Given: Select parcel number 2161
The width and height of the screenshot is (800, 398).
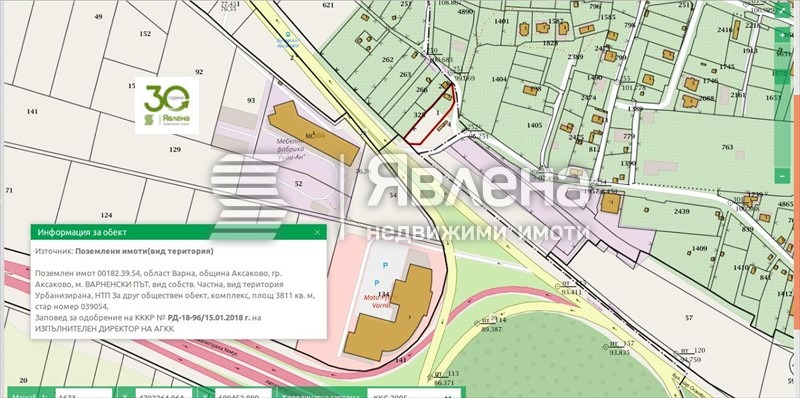Looking at the screenshot, I should (738, 95).
